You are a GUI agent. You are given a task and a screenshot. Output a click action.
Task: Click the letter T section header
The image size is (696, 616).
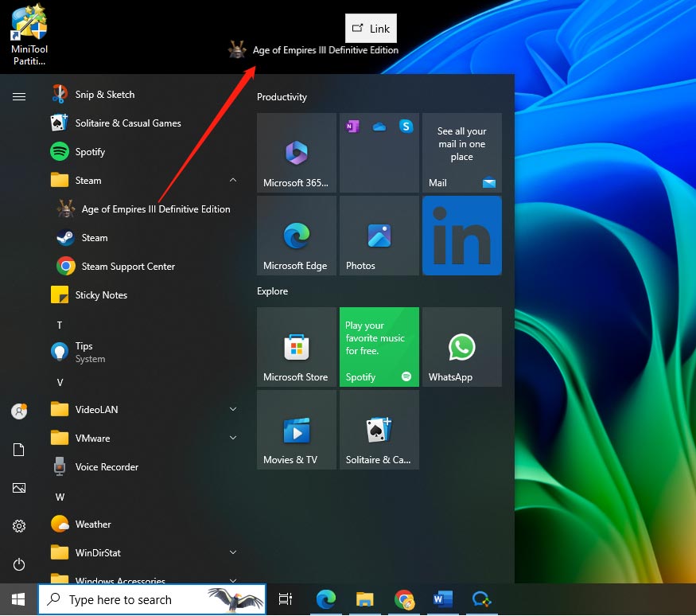point(60,325)
